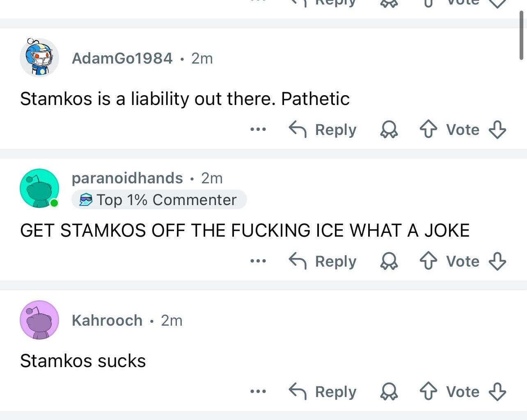Award paranoidhands' comment

(x=389, y=261)
